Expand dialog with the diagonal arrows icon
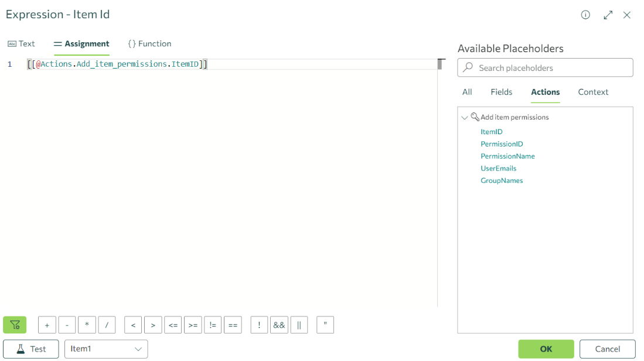 (608, 15)
